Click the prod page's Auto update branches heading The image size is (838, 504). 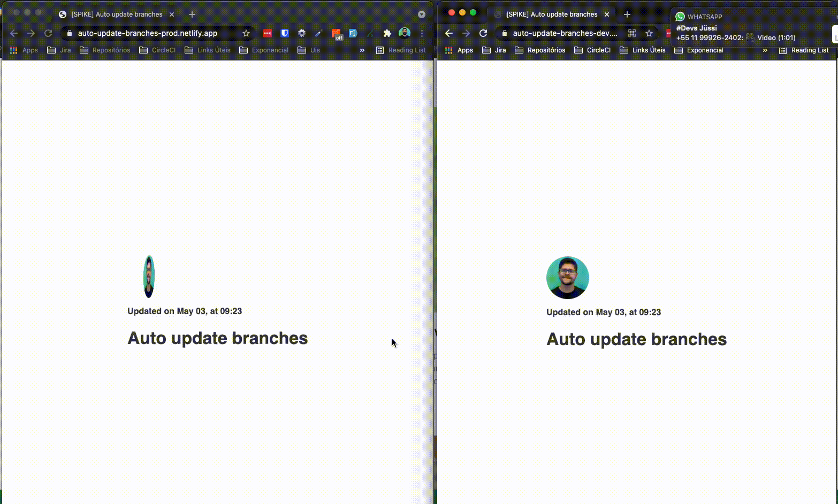(218, 338)
